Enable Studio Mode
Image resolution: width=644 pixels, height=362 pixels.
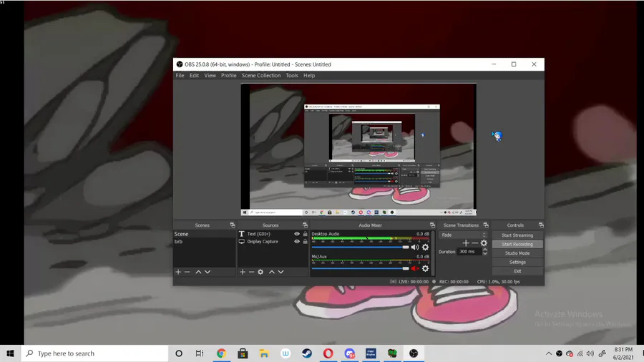coord(517,253)
